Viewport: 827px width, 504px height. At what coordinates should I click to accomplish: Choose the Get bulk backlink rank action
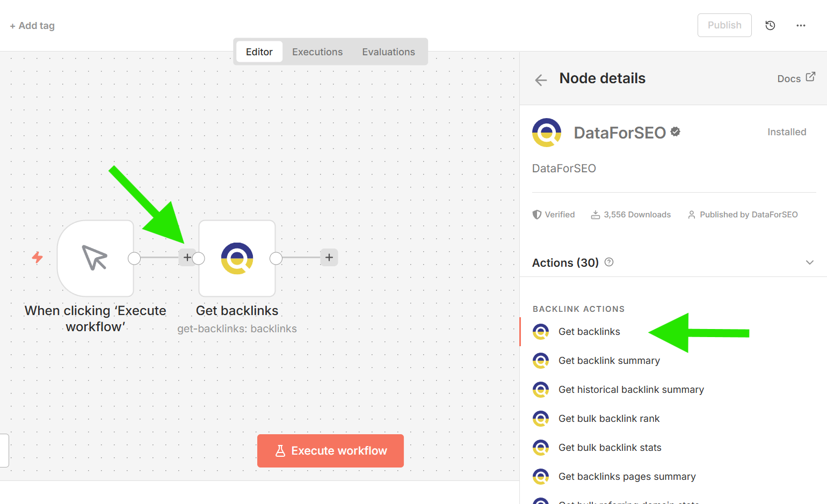[x=609, y=419]
